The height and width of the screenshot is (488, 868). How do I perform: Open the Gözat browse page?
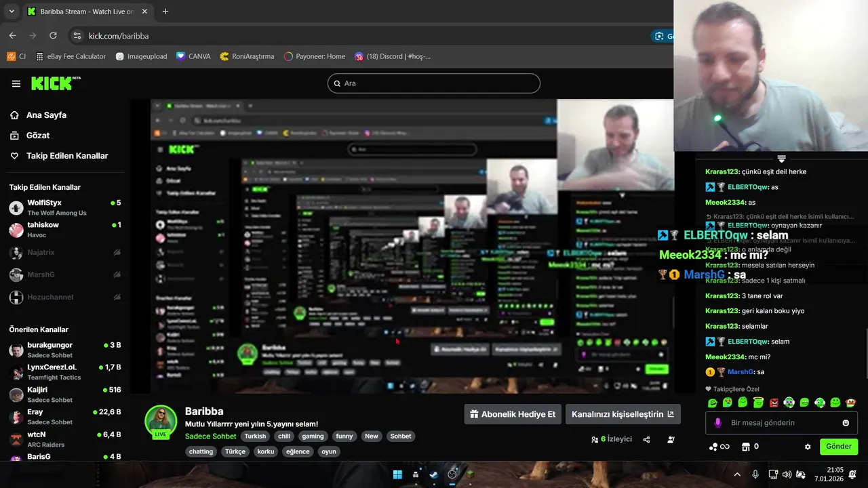pyautogui.click(x=31, y=136)
